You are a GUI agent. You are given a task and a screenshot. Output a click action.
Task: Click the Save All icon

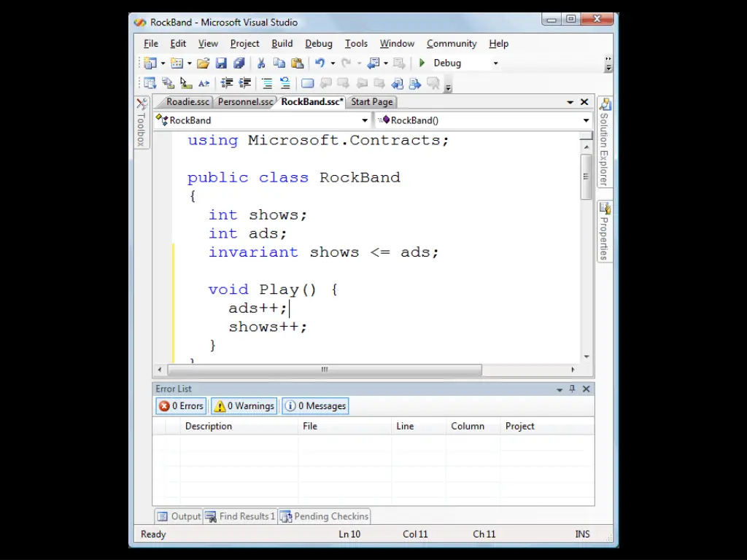click(x=239, y=63)
